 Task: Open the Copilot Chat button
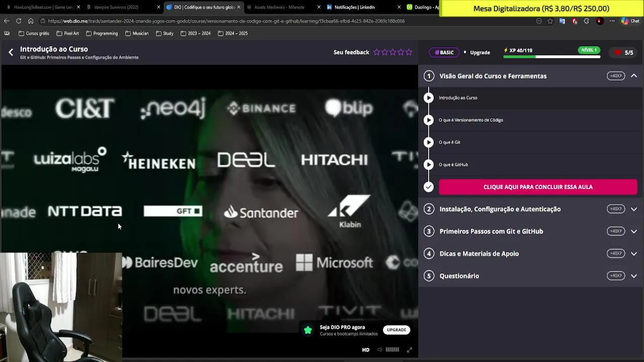[629, 21]
